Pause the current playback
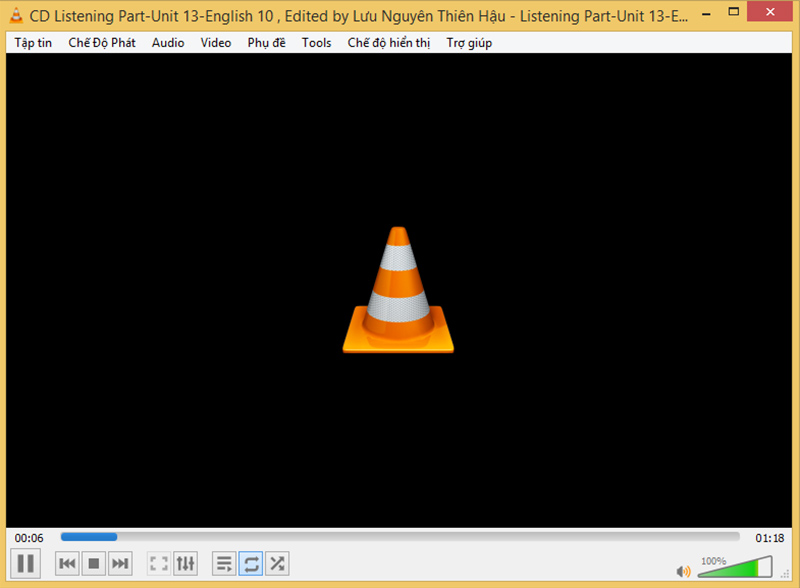Image resolution: width=800 pixels, height=588 pixels. 25,563
